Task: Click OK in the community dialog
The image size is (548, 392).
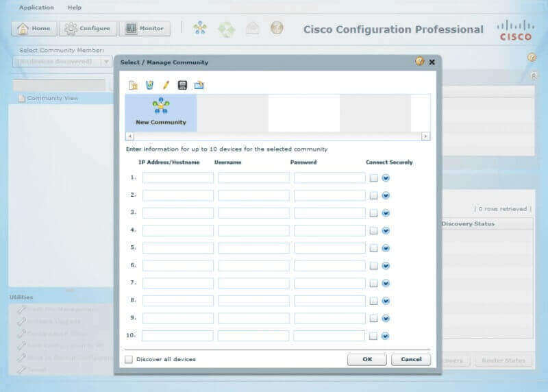Action: (x=367, y=359)
